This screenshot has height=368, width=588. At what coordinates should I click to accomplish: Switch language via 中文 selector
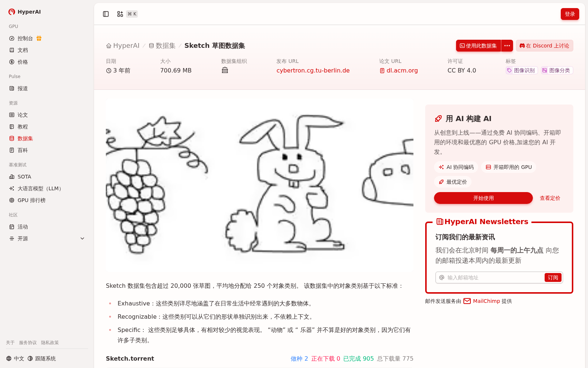15,358
